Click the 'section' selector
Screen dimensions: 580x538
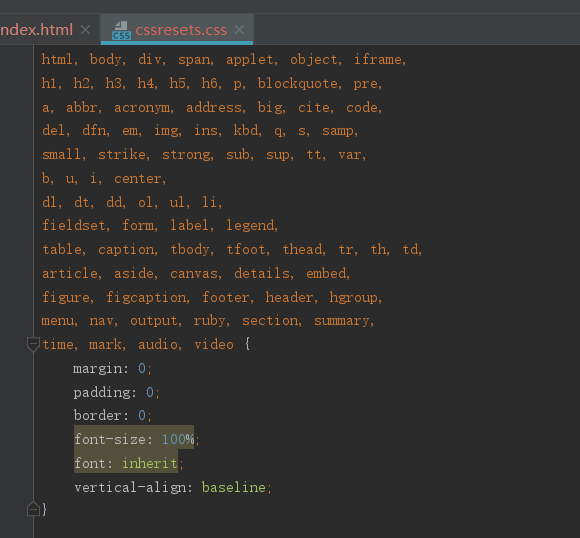pos(270,321)
